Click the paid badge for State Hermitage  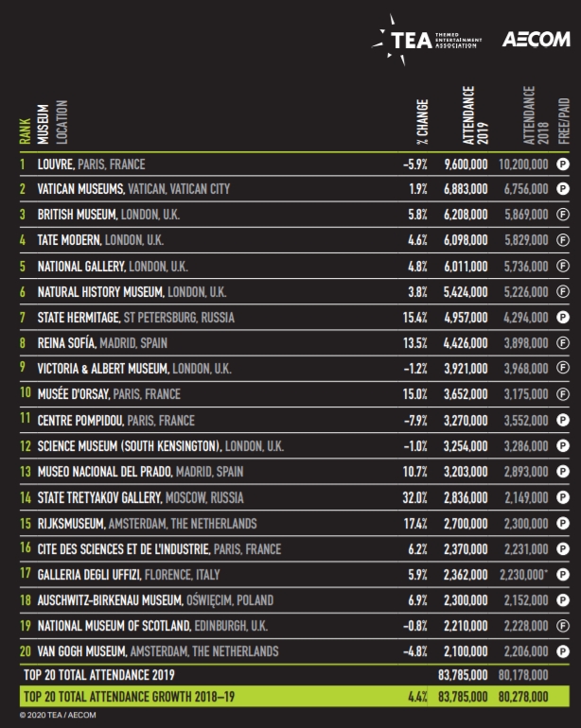[563, 317]
